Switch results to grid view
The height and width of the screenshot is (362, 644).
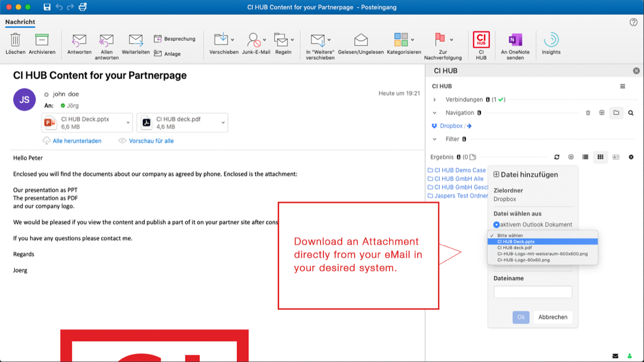[x=600, y=157]
